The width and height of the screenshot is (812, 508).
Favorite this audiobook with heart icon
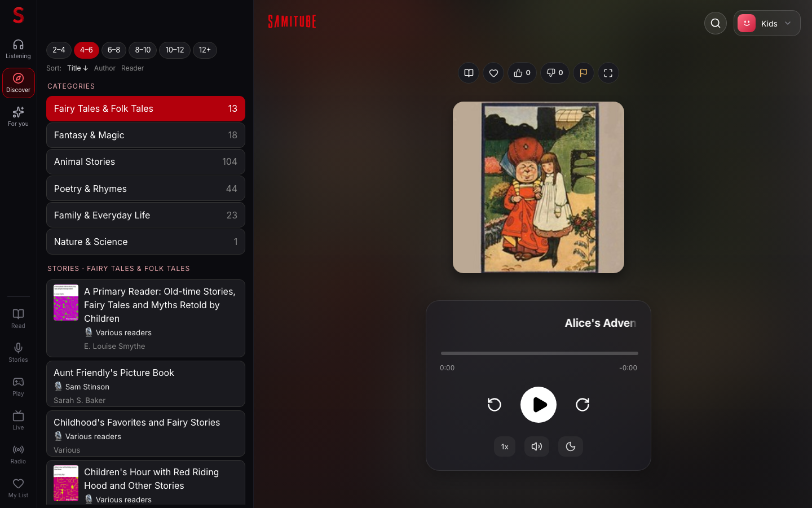pos(493,73)
